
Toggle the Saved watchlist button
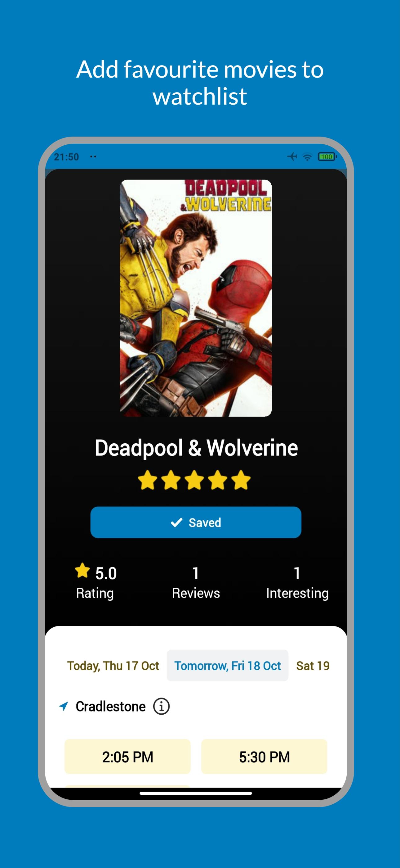coord(196,522)
